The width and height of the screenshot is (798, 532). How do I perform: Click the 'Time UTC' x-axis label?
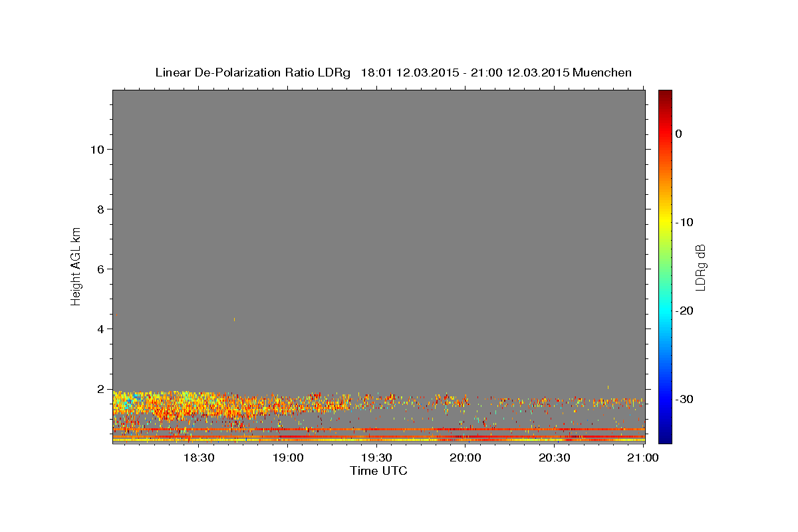coord(378,471)
